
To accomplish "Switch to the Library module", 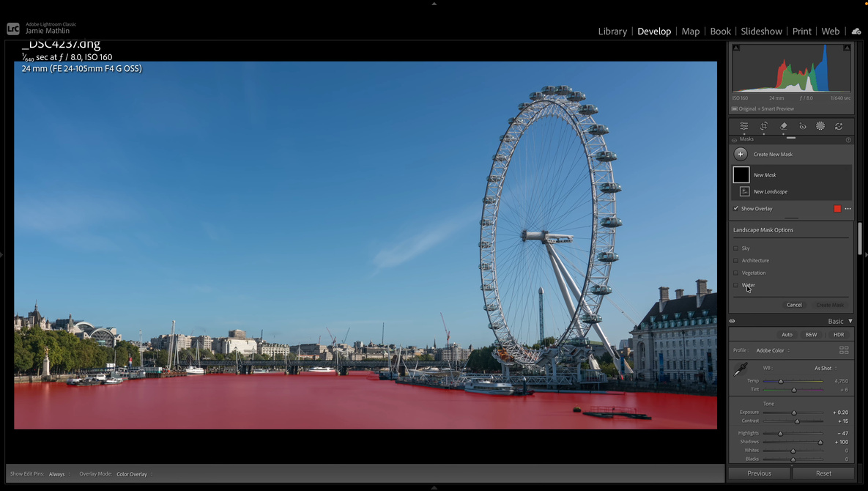I will tap(612, 32).
